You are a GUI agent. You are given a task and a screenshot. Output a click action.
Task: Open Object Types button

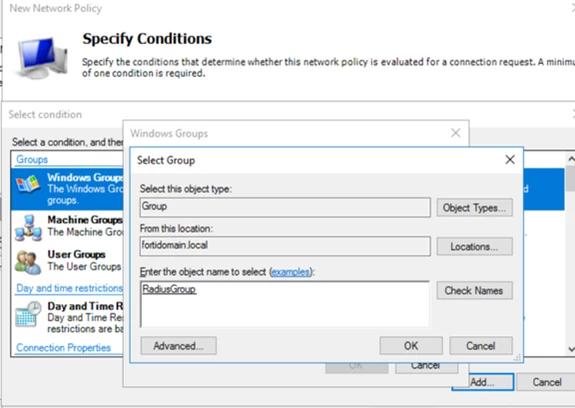474,208
